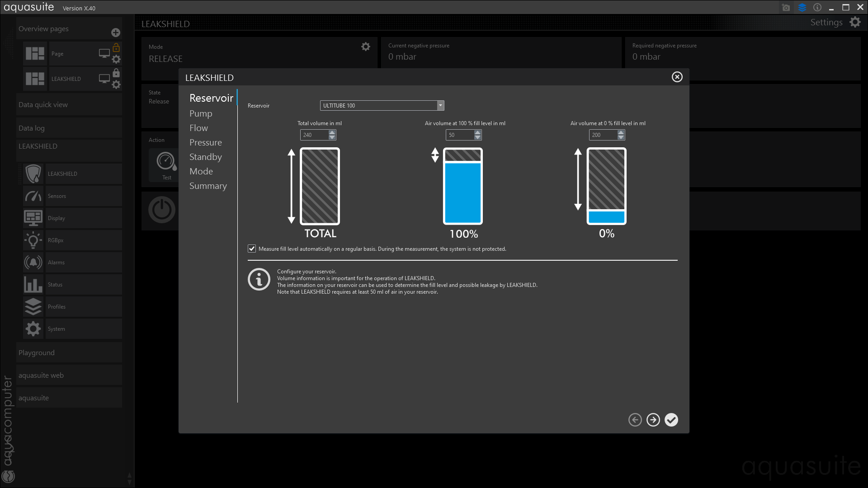868x488 pixels.
Task: Click the 100% fill reservoir graphic
Action: (x=463, y=186)
